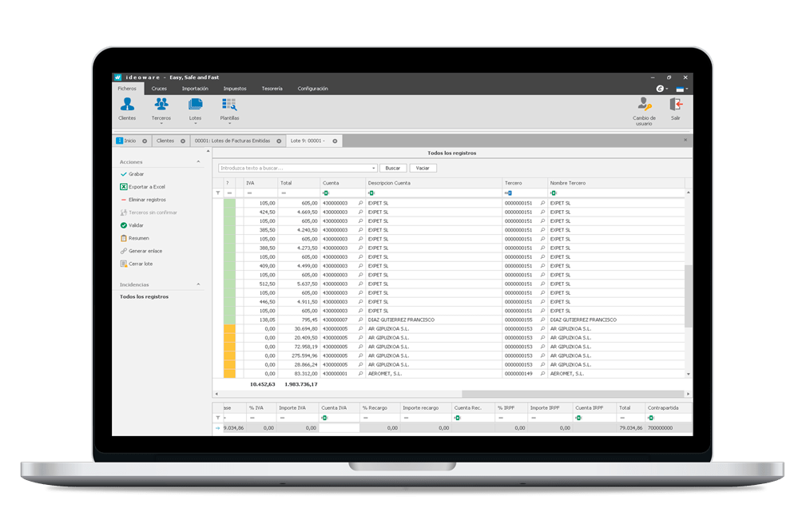Click Generar enlace in actions panel

pos(145,251)
